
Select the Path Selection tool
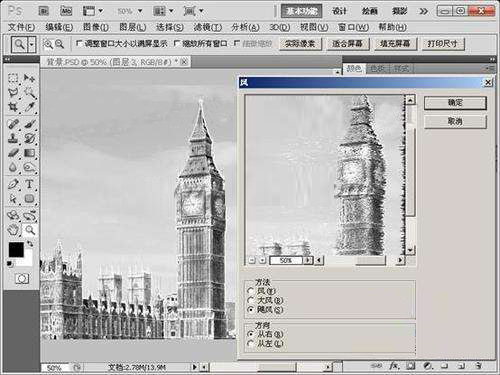tap(13, 199)
